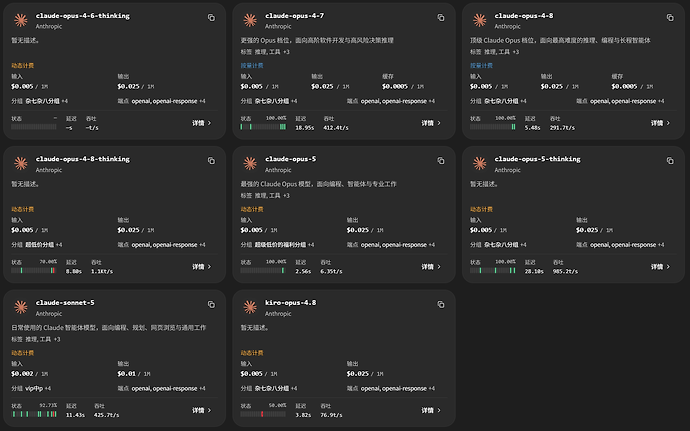Click 超低价分组 on claude-opus-4-8-thinking card

(x=40, y=245)
